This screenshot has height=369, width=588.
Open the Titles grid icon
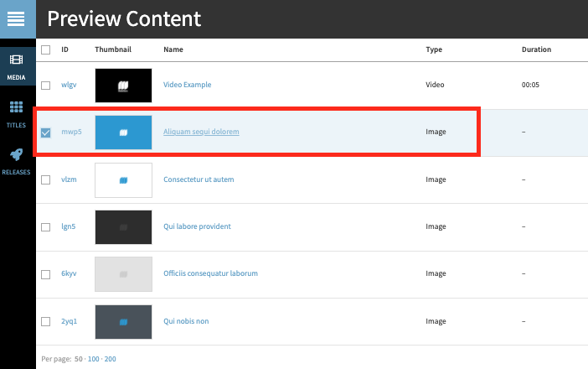[17, 107]
